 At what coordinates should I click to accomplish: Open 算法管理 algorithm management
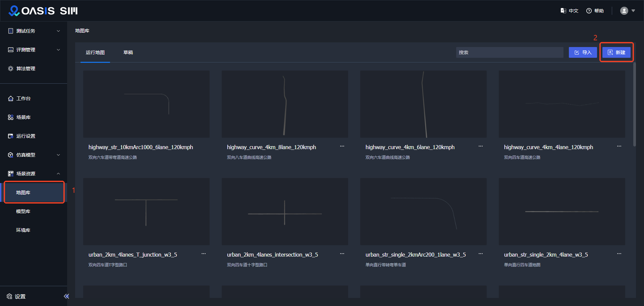tap(25, 69)
